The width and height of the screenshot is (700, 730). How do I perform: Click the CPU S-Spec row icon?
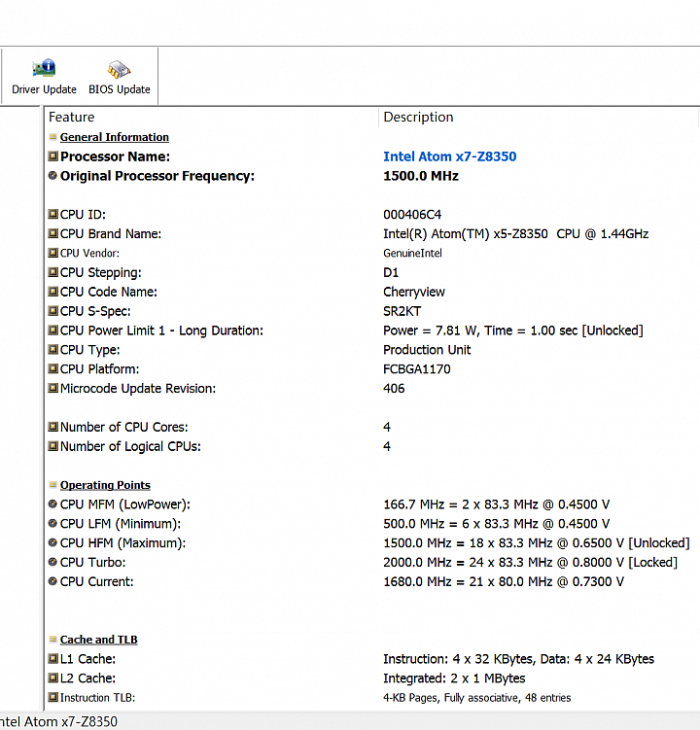click(53, 310)
